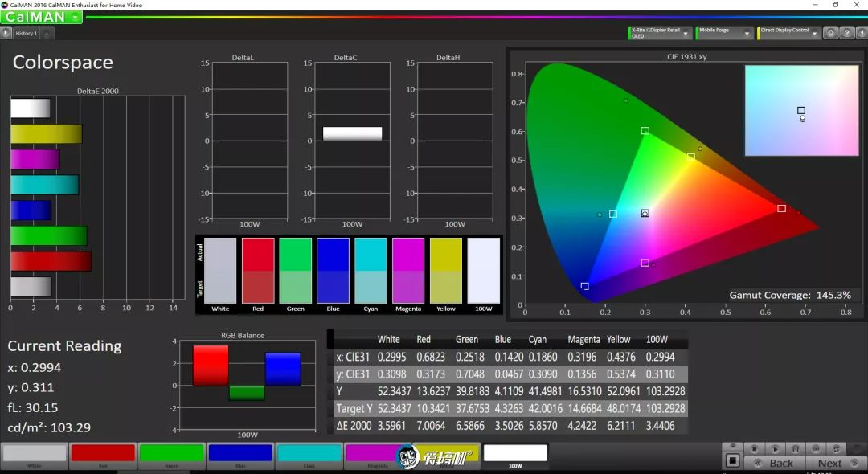Collapse the side panel arrow at top right
This screenshot has height=474, width=868.
click(x=862, y=33)
